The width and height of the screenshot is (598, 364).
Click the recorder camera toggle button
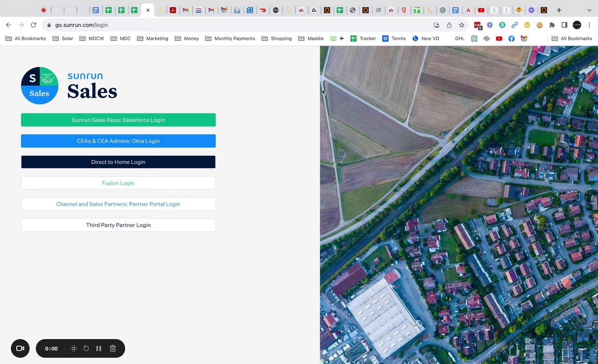click(20, 349)
